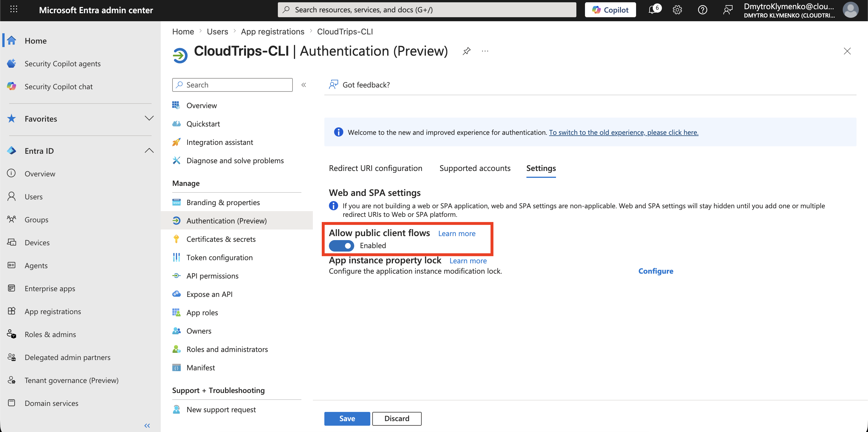Click Configure for app instance lock

656,271
